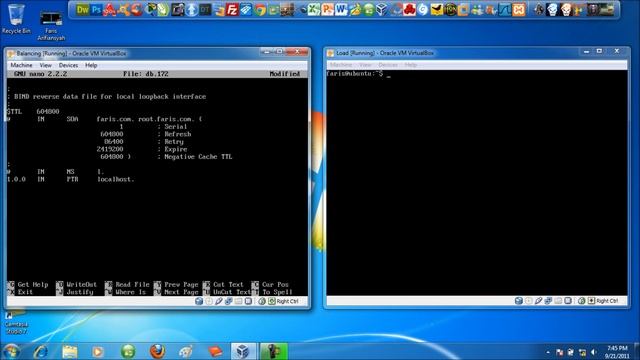This screenshot has height=360, width=640.
Task: Open Machine menu in Load window
Action: 341,65
